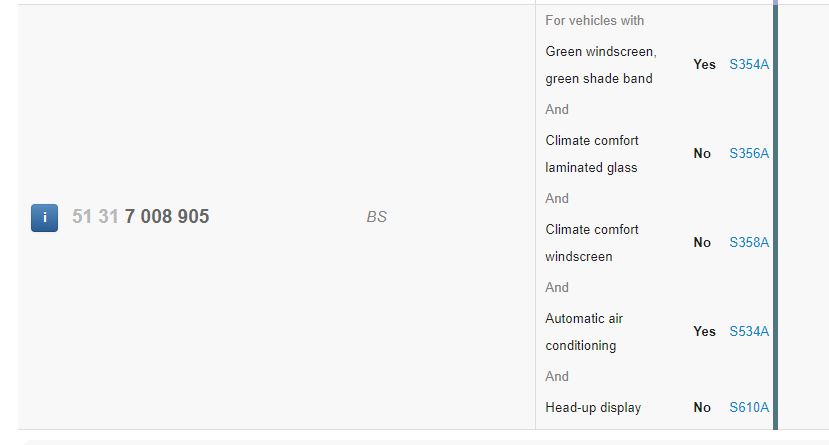Click the blue info icon beside part number

point(44,217)
